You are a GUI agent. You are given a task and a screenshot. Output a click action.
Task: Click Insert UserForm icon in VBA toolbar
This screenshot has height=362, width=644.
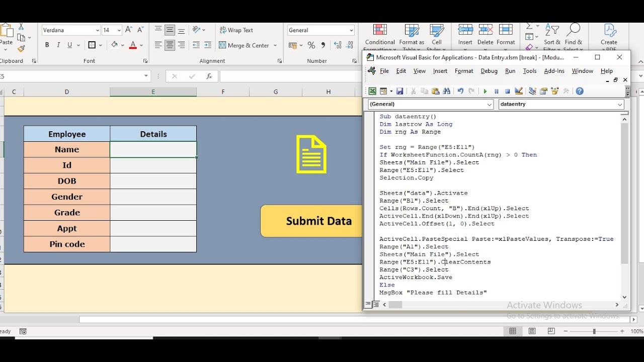383,91
